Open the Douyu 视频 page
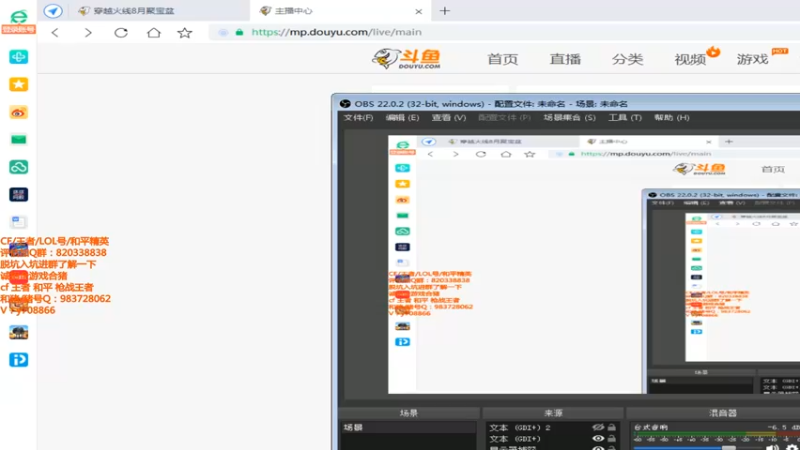800x450 pixels. point(690,59)
